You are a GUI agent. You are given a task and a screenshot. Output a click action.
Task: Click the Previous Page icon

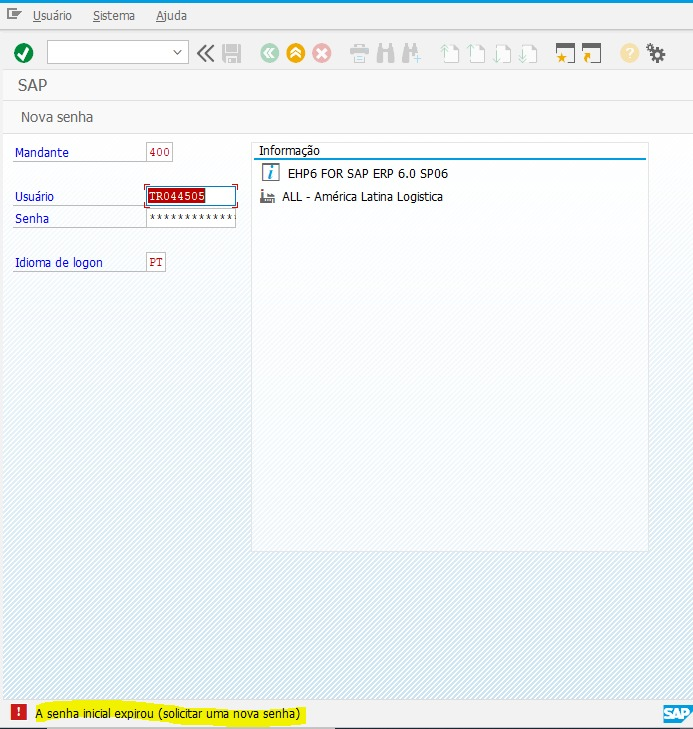(x=476, y=53)
